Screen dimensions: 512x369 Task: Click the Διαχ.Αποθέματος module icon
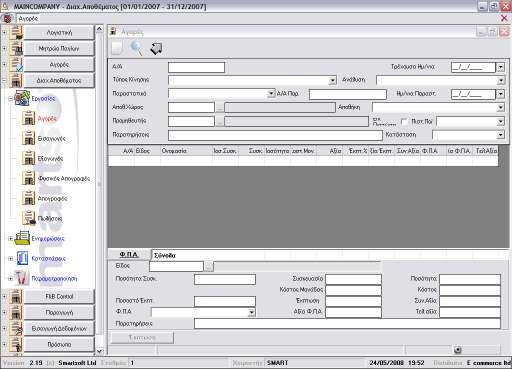click(16, 81)
